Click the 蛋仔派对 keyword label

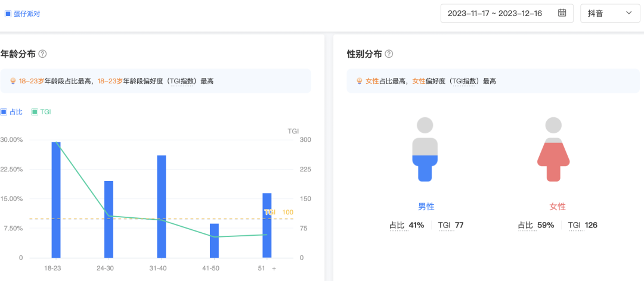pos(27,14)
